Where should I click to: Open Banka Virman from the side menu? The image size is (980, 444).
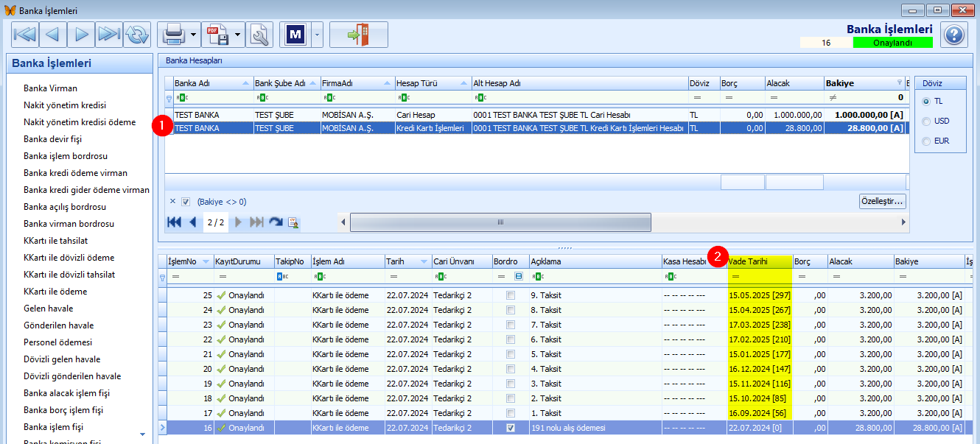(50, 88)
